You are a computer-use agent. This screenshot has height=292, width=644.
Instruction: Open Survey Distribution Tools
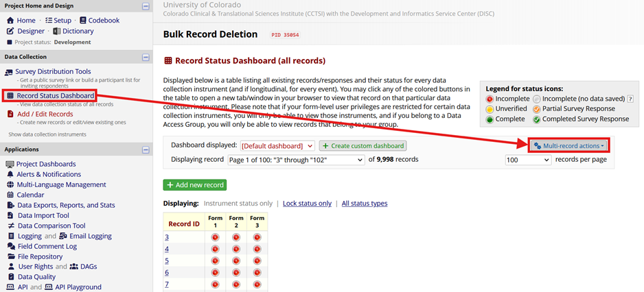tap(53, 71)
